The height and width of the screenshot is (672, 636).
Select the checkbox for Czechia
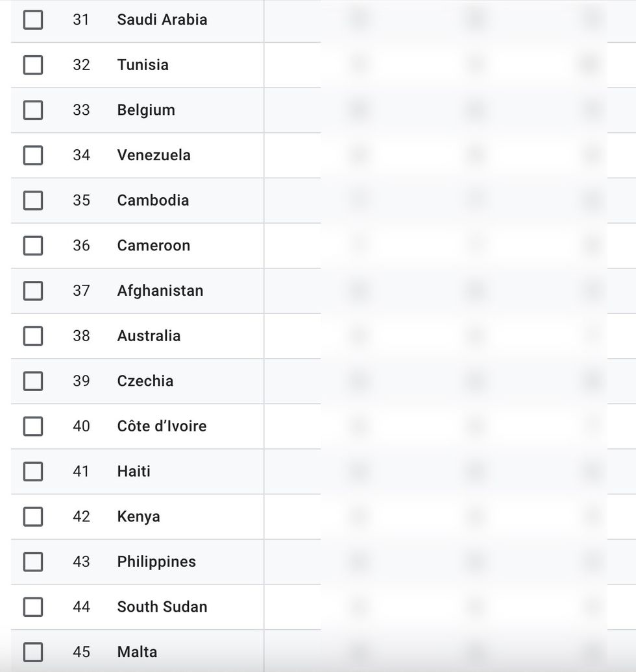pos(33,381)
